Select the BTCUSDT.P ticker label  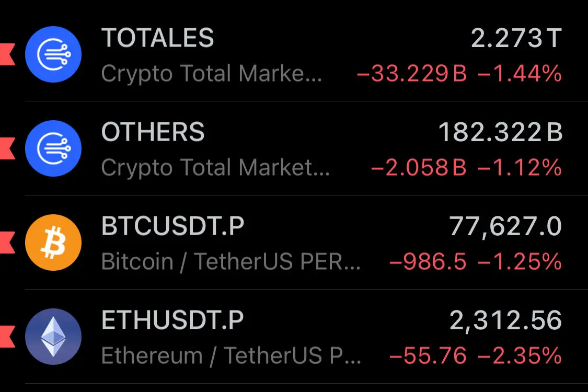tap(173, 226)
